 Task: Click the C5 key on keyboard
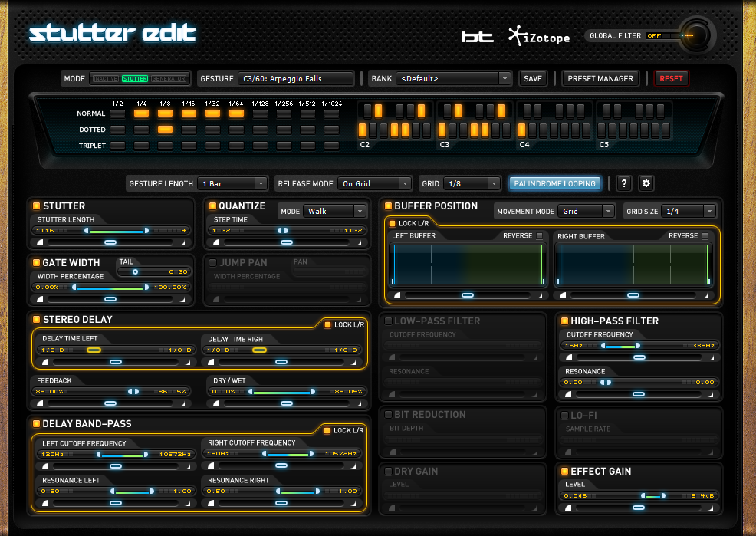click(x=601, y=130)
